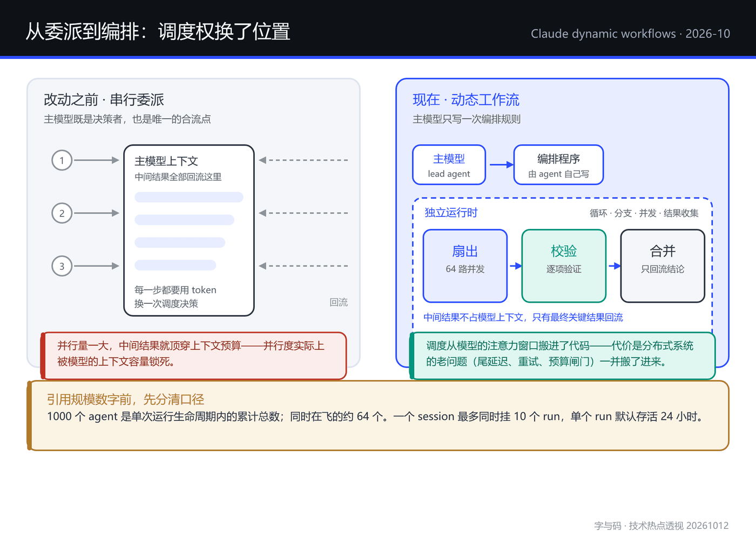Click the "主模型 lead agent" box
The width and height of the screenshot is (756, 544).
(449, 165)
